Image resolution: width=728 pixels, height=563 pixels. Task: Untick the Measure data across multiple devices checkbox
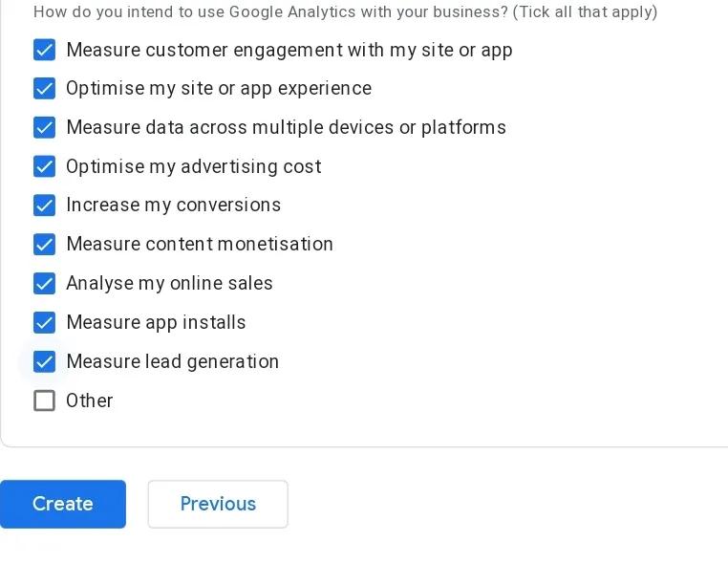pos(45,128)
